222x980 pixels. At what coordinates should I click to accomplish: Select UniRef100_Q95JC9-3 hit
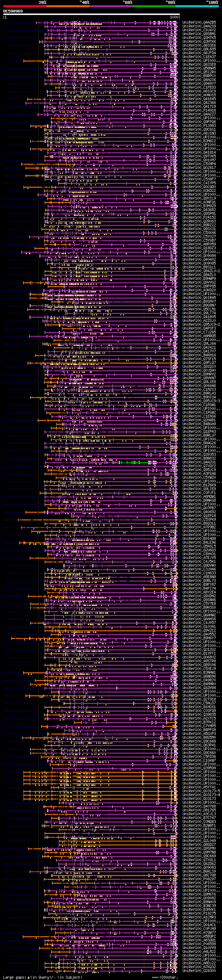pyautogui.click(x=201, y=401)
